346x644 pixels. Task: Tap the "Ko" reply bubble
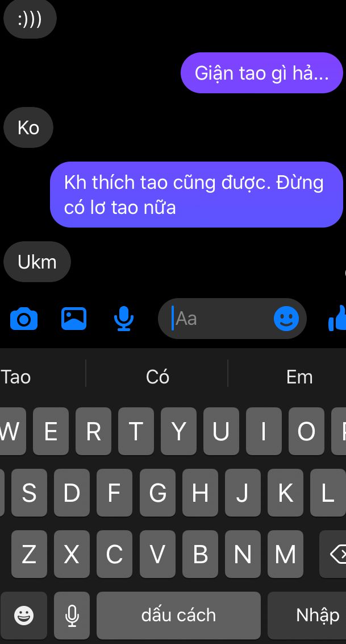pyautogui.click(x=28, y=127)
